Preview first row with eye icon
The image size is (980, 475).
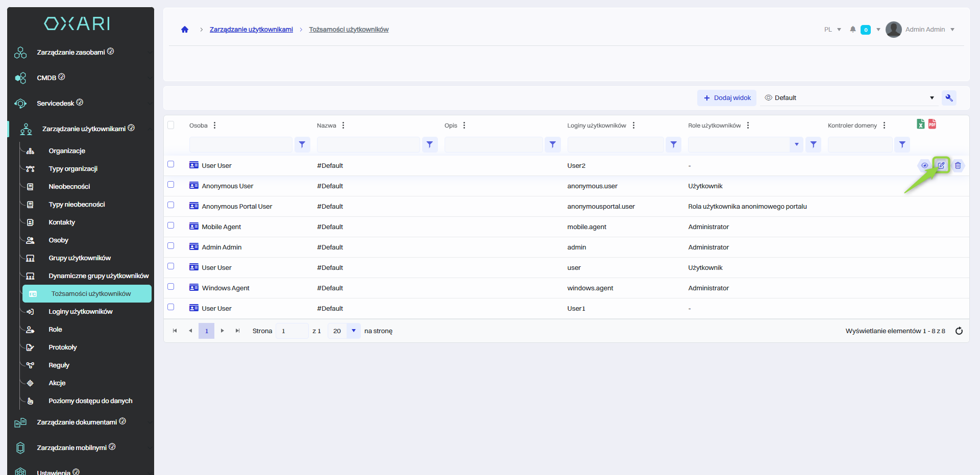924,165
